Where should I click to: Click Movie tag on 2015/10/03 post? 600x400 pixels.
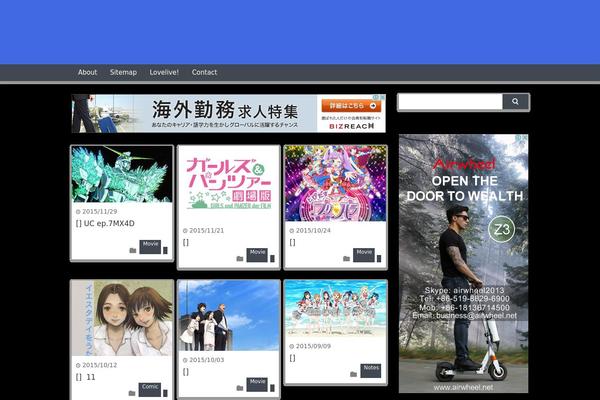point(257,385)
